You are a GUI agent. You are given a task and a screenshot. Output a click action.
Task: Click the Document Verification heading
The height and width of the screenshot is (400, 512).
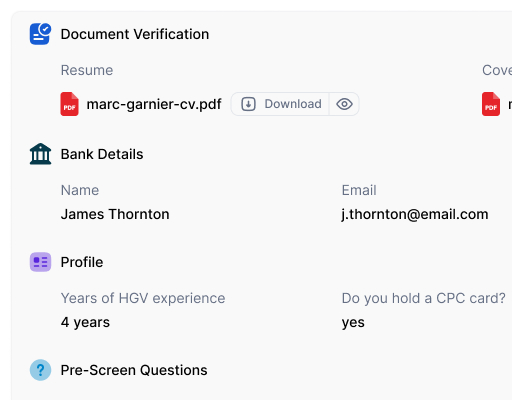click(135, 34)
